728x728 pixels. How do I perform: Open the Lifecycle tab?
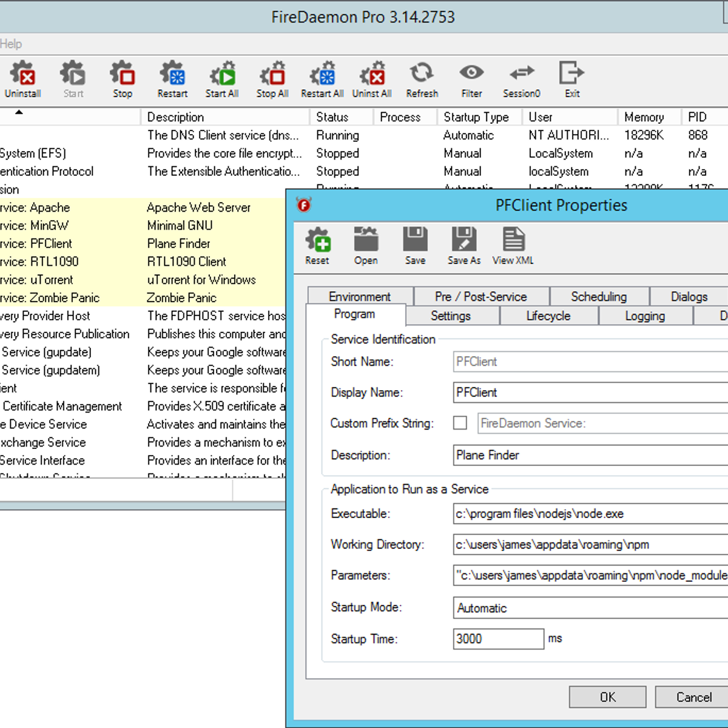(x=548, y=316)
